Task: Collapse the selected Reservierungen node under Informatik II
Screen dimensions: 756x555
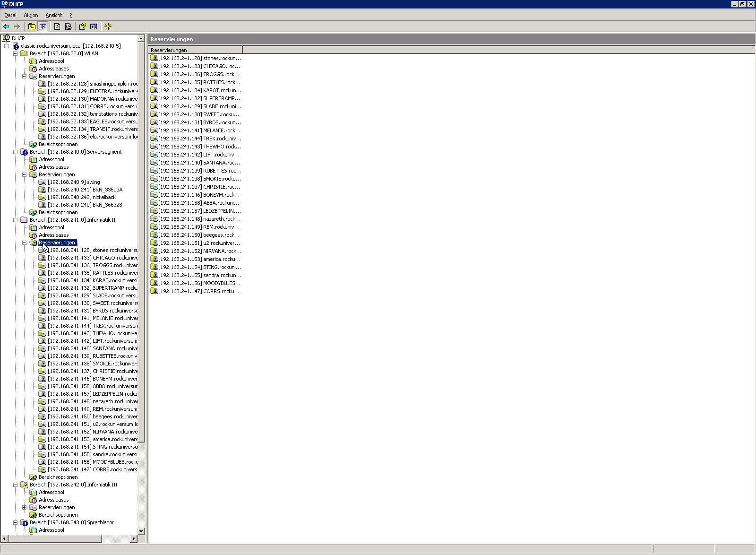Action: point(24,243)
